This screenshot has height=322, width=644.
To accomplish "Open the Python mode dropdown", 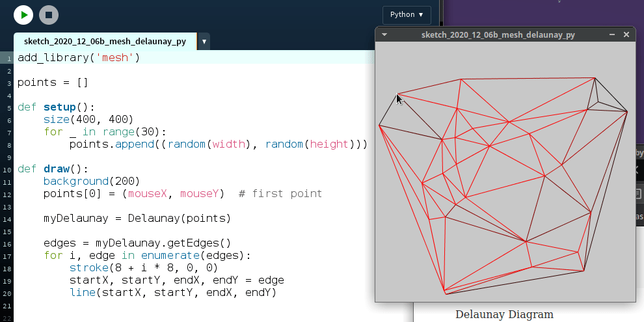I will tap(407, 14).
